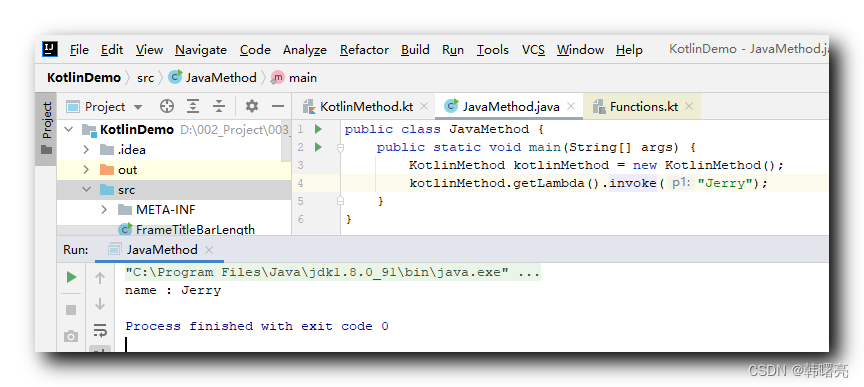Open the Refactor menu
The image size is (864, 387).
364,50
